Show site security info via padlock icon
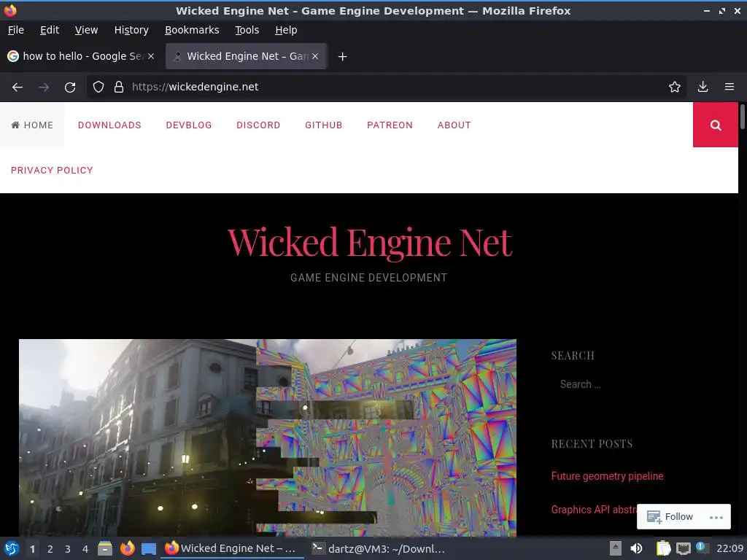Screen dimensions: 747x560 click(x=119, y=87)
